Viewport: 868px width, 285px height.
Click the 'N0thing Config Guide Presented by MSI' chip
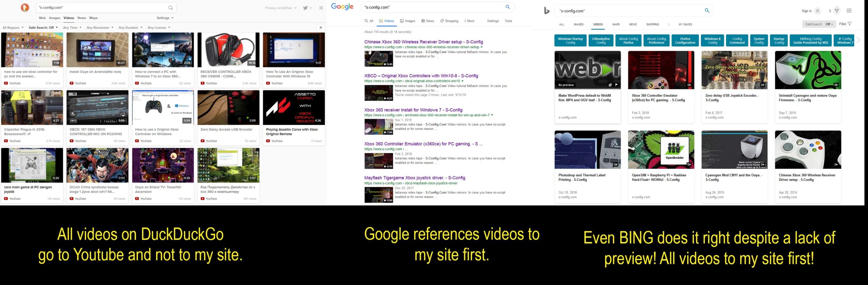point(810,41)
